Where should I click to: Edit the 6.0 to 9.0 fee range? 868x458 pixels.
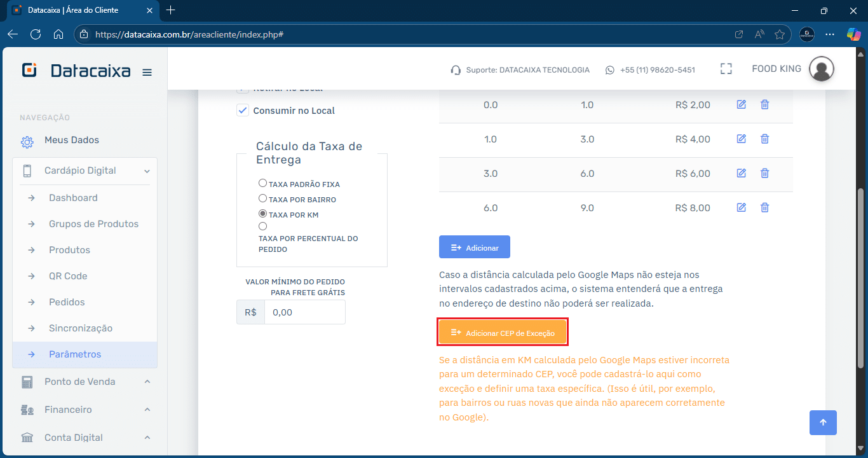pos(741,207)
